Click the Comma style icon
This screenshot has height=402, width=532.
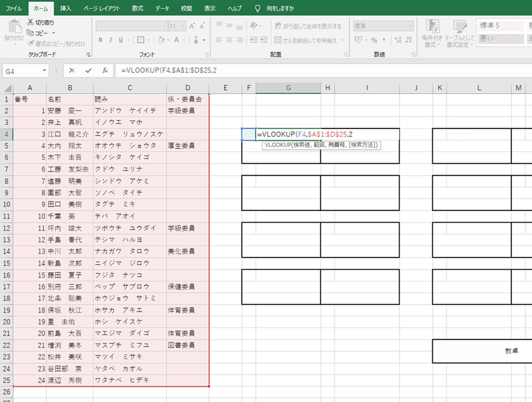[x=384, y=40]
